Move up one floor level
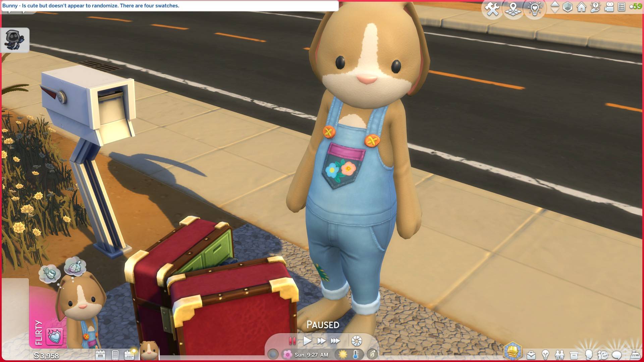644x362 pixels. [x=555, y=4]
